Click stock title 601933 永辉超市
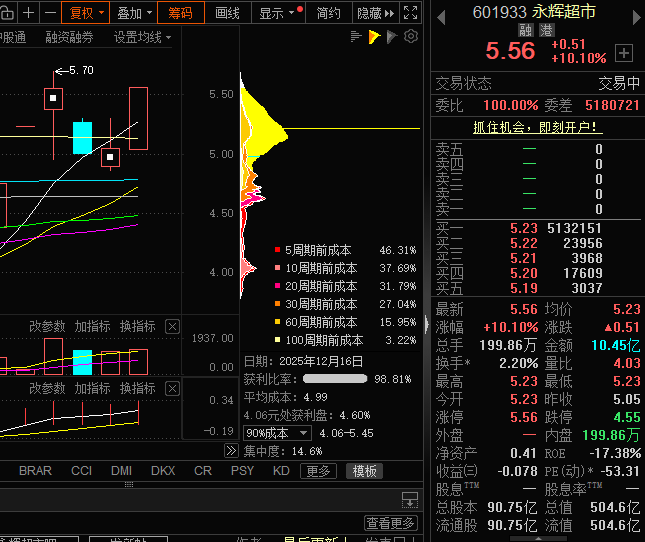Viewport: 645px width, 542px height. point(534,12)
